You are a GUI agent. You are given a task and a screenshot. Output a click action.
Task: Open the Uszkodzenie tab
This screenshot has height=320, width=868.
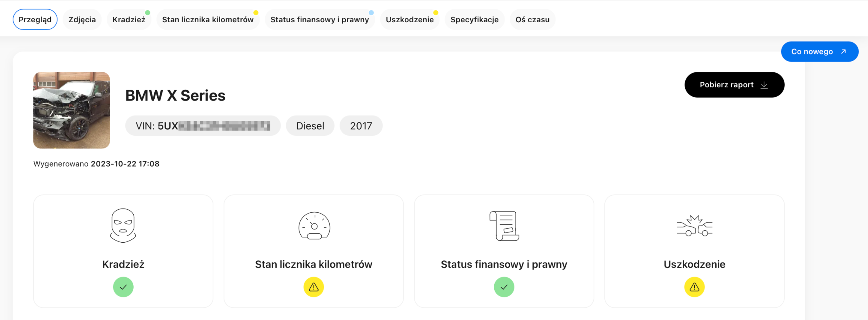pos(409,19)
